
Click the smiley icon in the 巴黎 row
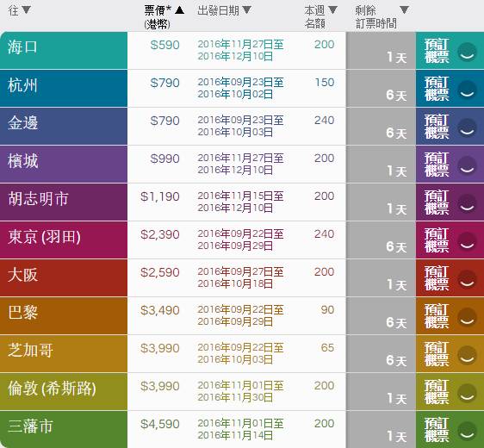coord(467,318)
